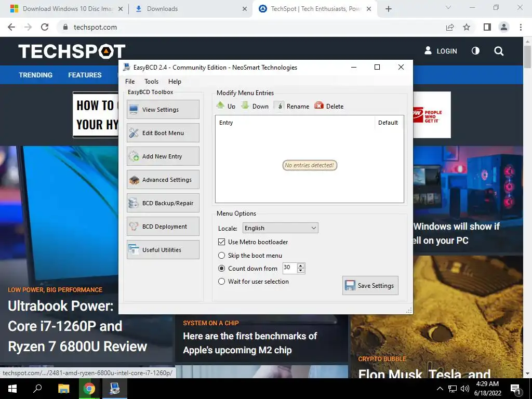Open TechSpot search magnifier

pos(499,51)
